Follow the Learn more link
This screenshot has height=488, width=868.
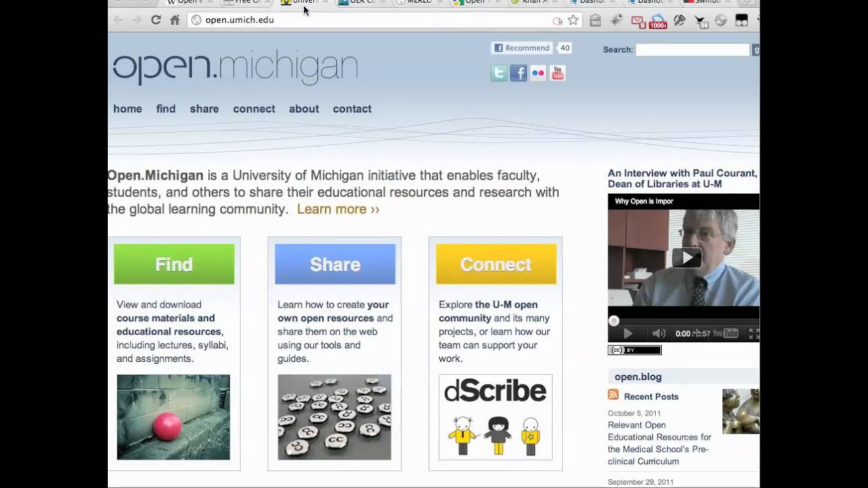tap(338, 209)
